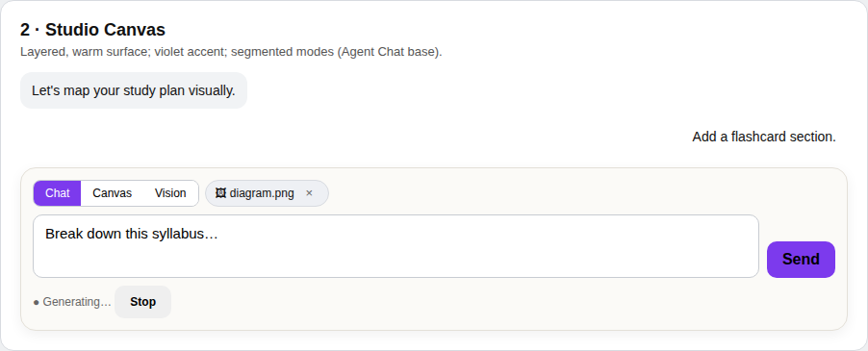The image size is (868, 351).
Task: Click the 'Generating…' status text
Action: click(x=77, y=302)
